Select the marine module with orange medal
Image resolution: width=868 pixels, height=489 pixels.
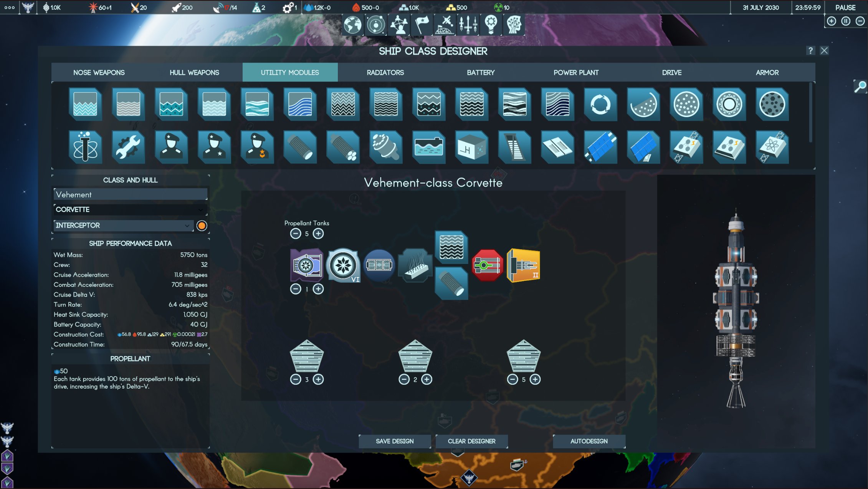click(257, 147)
